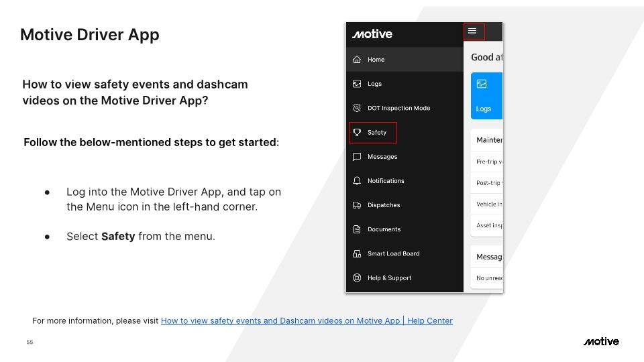Click the Home house icon
This screenshot has width=644, height=362.
[357, 60]
